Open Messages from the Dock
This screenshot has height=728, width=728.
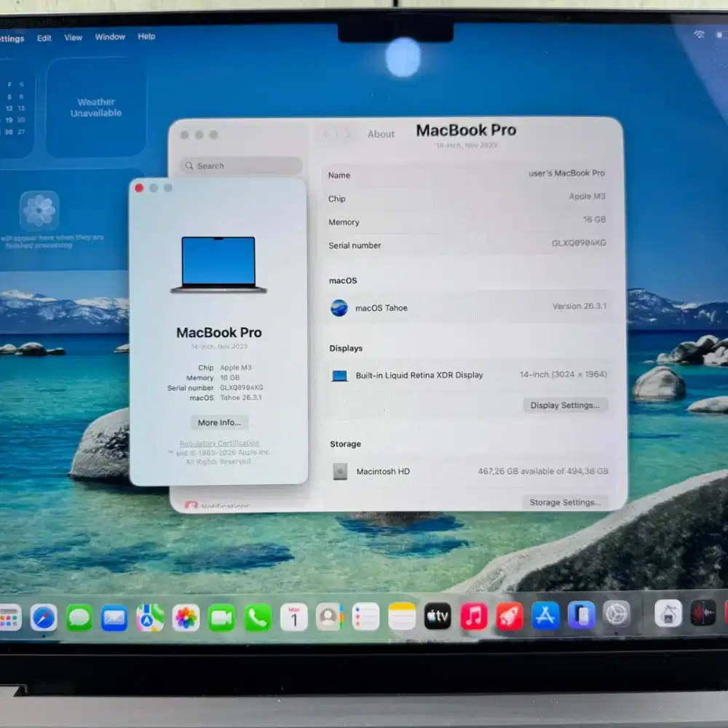click(x=79, y=618)
